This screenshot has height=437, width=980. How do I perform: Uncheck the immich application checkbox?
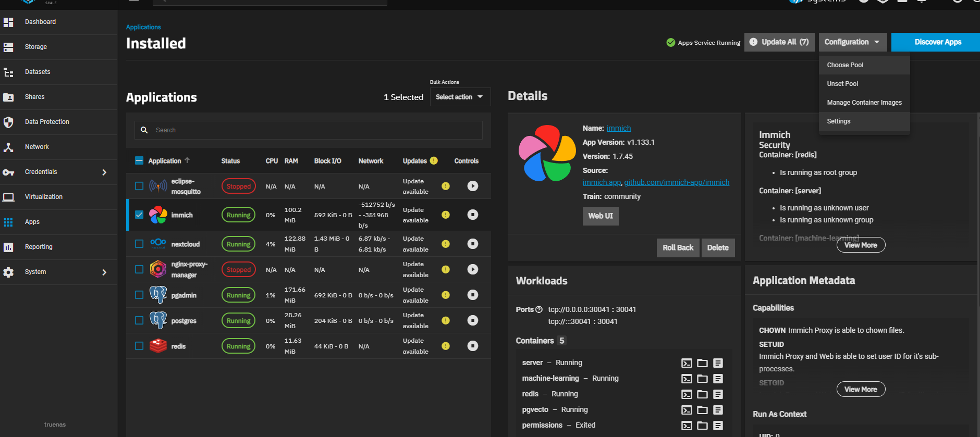coord(139,215)
